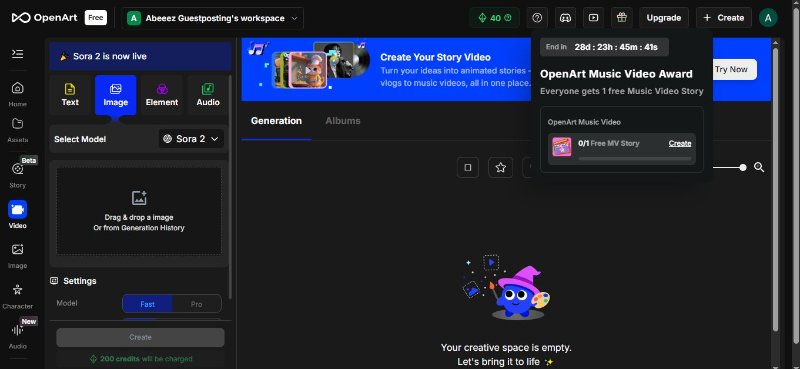Click the left panel scrollbar

click(x=230, y=186)
